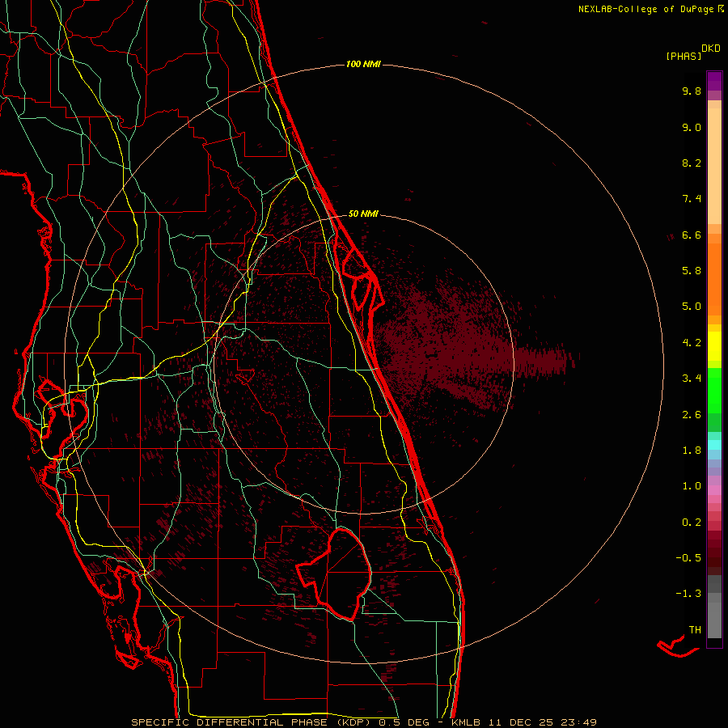The height and width of the screenshot is (728, 728).
Task: Click the TH threshold label
Action: 694,629
